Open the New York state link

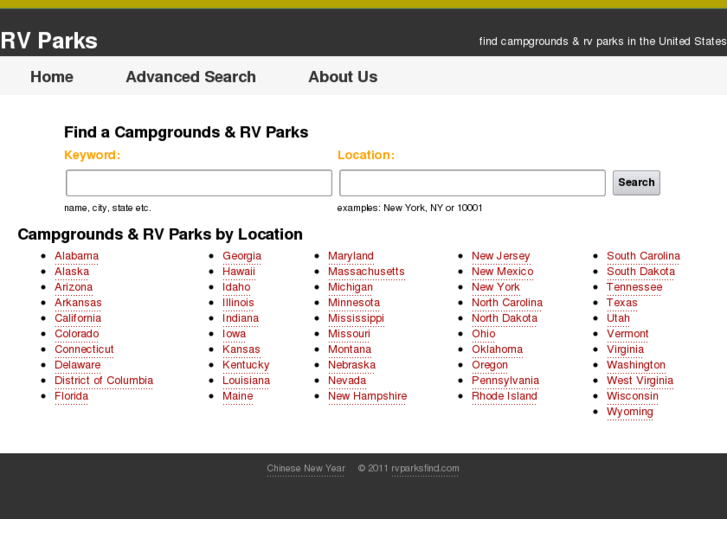pos(496,287)
